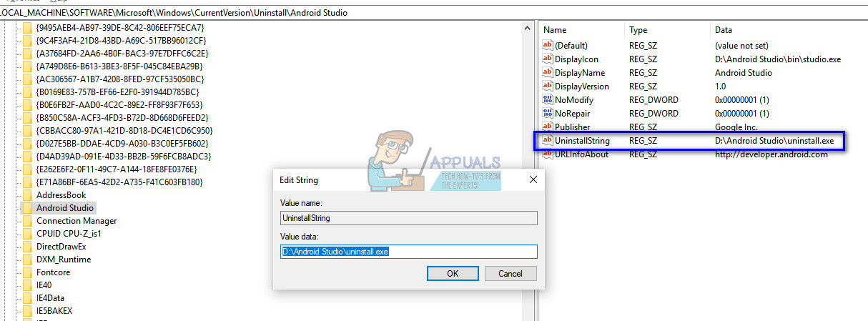
Task: Click folder icon of IE4Data key
Action: click(28, 298)
